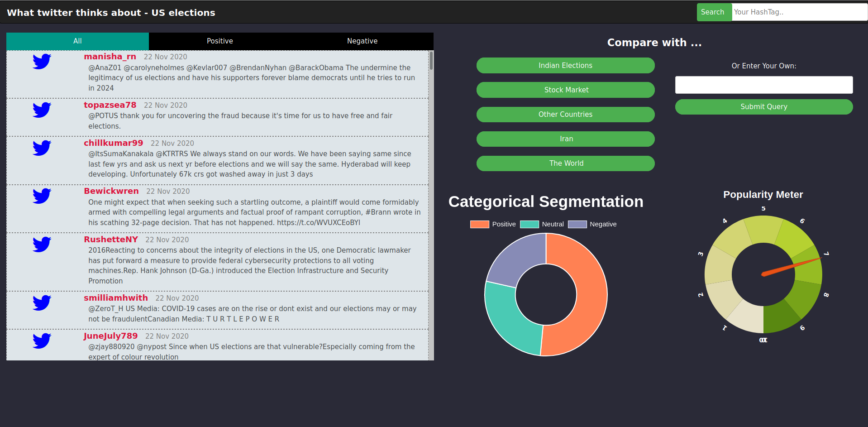The image size is (868, 427).
Task: Click the Twitter bird icon beside JuneJuly789
Action: pos(42,341)
